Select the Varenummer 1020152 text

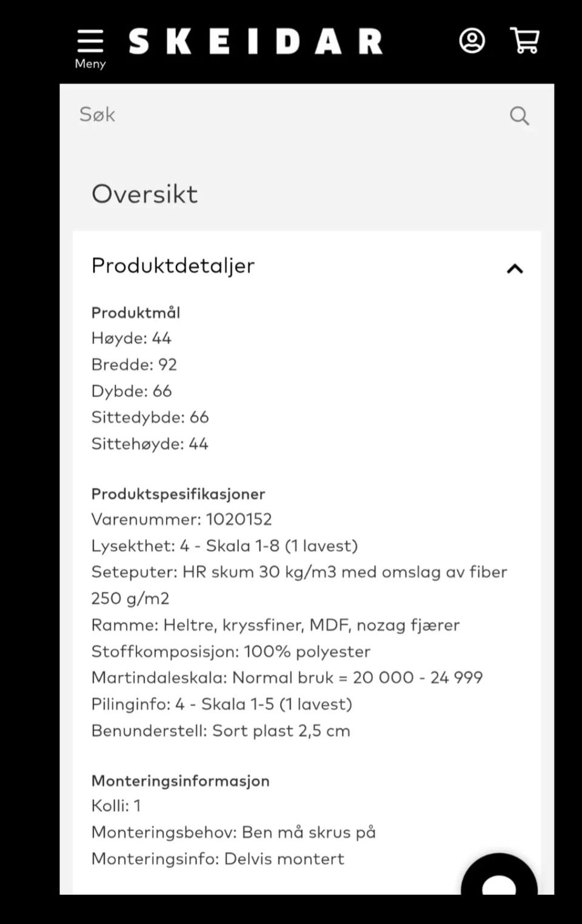pos(181,520)
